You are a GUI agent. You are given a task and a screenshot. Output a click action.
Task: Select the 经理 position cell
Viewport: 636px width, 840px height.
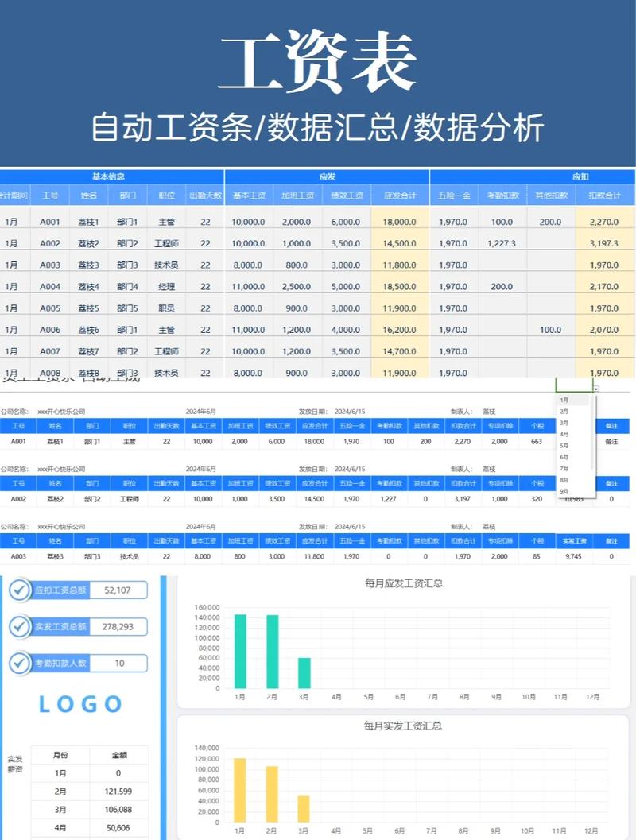(x=167, y=287)
